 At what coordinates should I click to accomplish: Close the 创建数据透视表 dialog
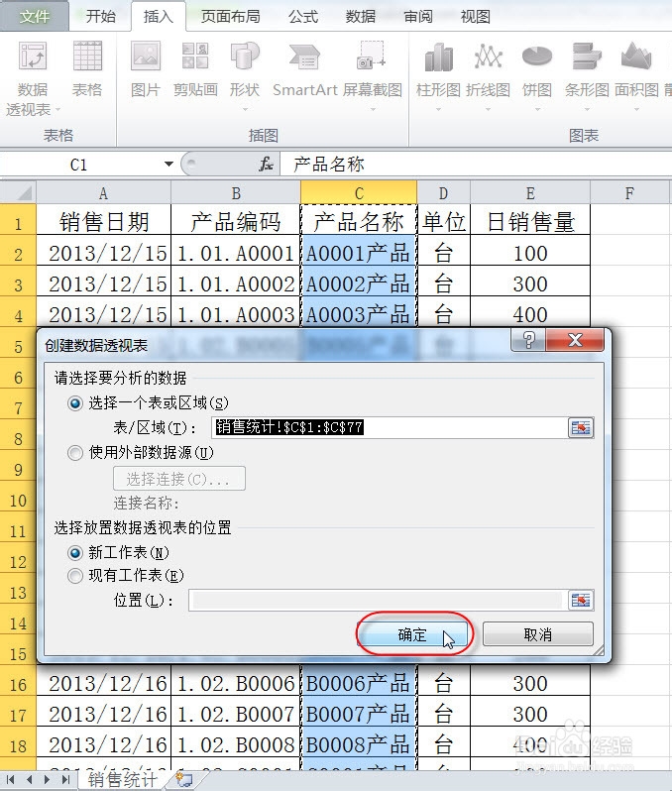[575, 340]
